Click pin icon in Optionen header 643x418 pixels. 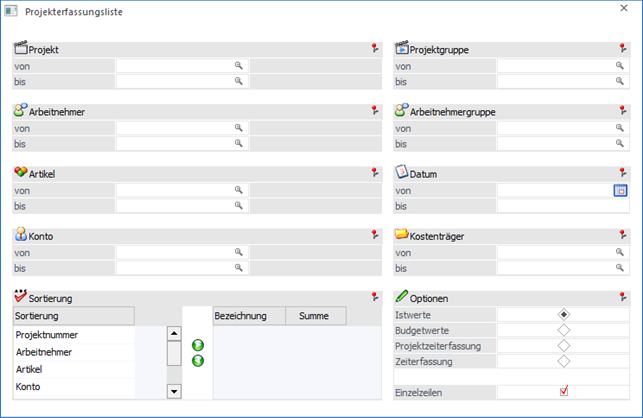pyautogui.click(x=623, y=297)
